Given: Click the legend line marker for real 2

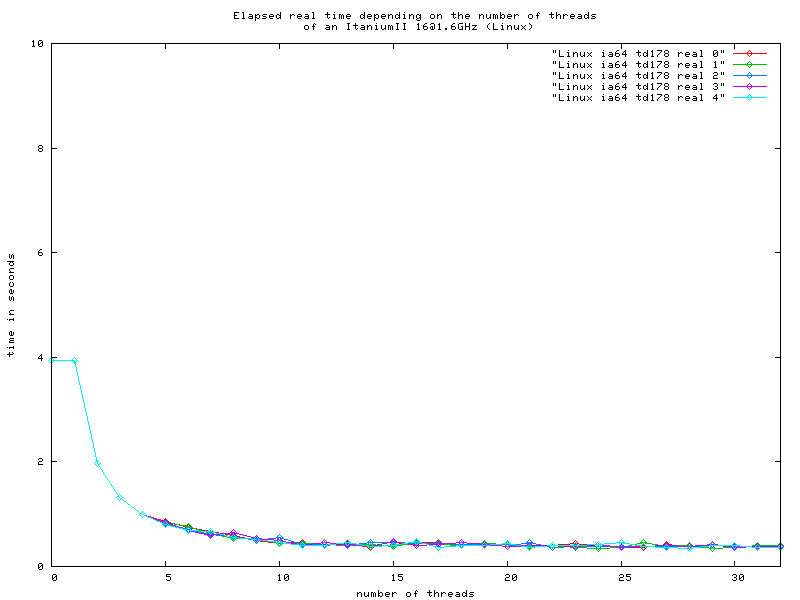Looking at the screenshot, I should point(749,75).
